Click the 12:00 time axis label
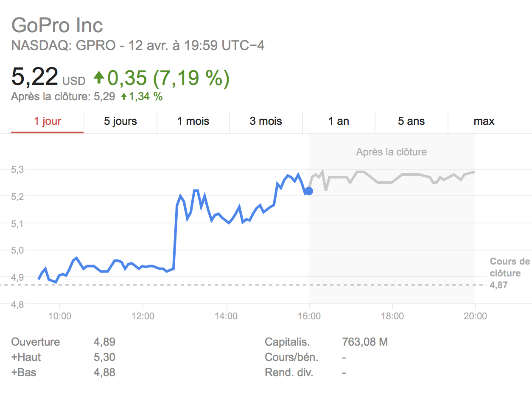The height and width of the screenshot is (400, 532). [143, 316]
